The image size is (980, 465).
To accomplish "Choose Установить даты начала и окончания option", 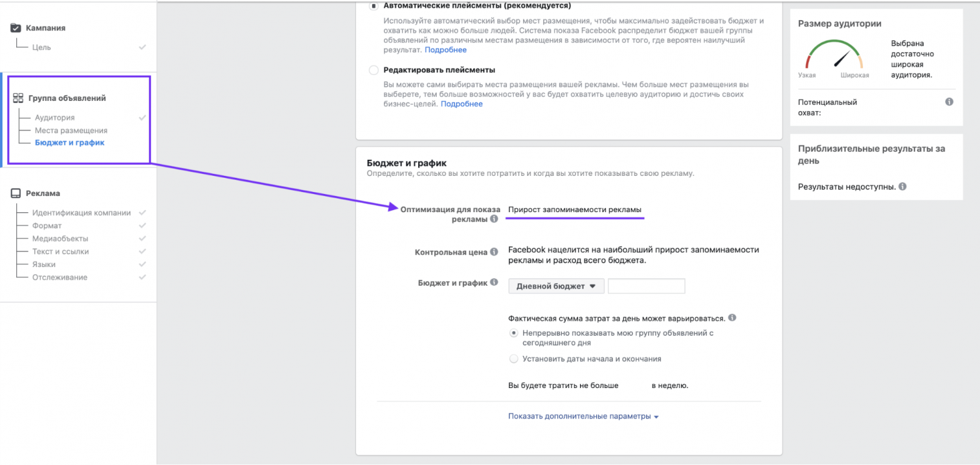I will 513,359.
